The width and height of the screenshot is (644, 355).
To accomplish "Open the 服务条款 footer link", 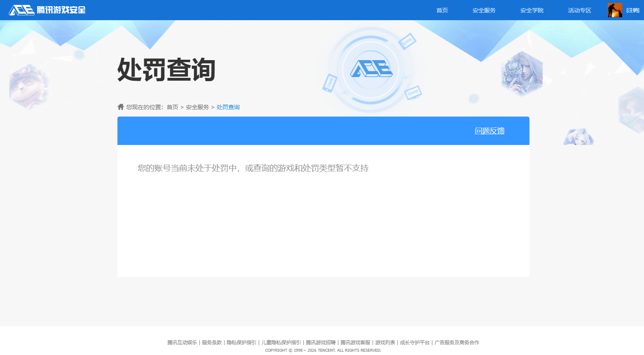I will pos(213,342).
